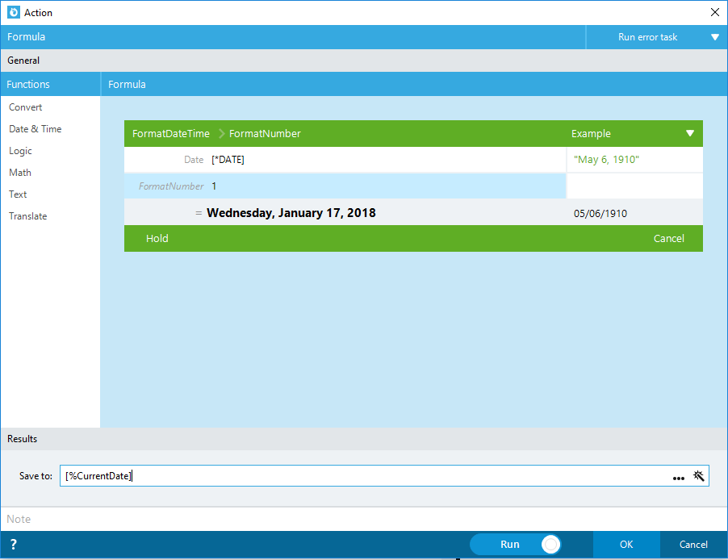The height and width of the screenshot is (560, 728).
Task: Confirm with the OK button
Action: point(626,544)
